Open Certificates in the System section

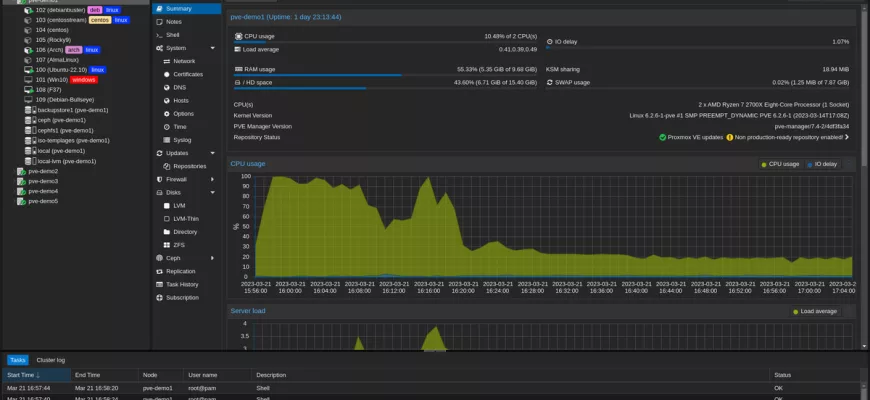(187, 74)
